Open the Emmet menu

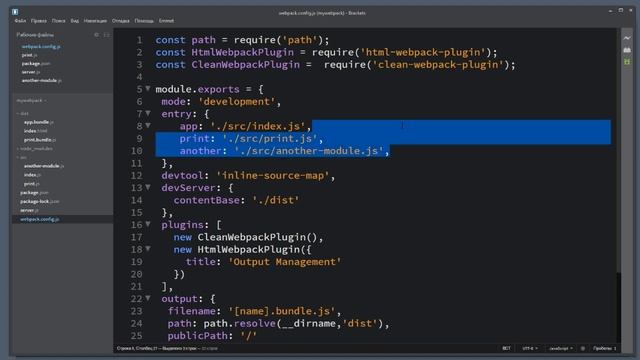click(166, 20)
